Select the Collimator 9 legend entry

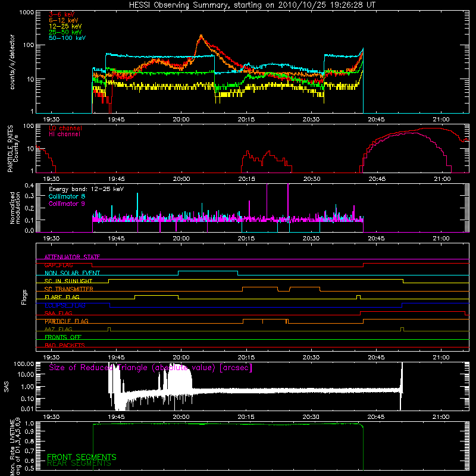(67, 203)
